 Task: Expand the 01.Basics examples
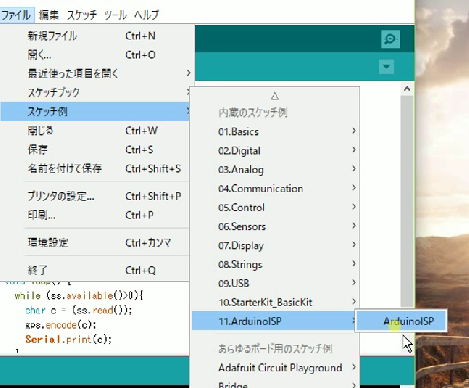click(x=275, y=131)
